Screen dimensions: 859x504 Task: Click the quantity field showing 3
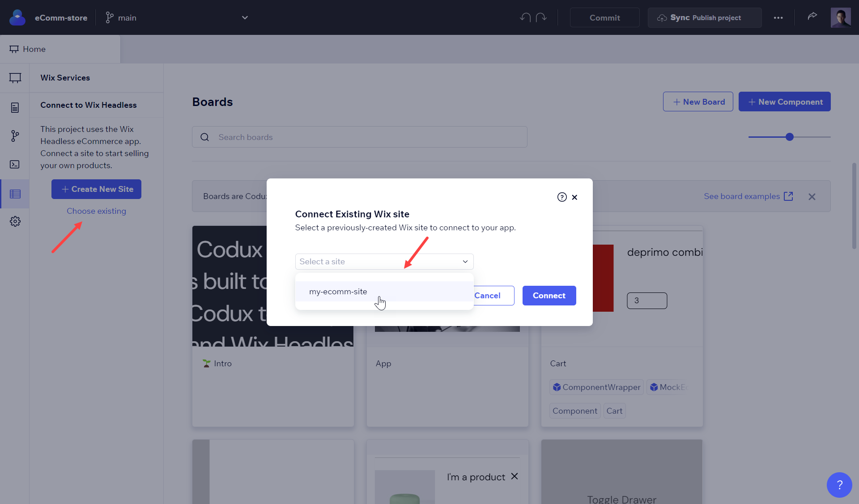coord(647,301)
